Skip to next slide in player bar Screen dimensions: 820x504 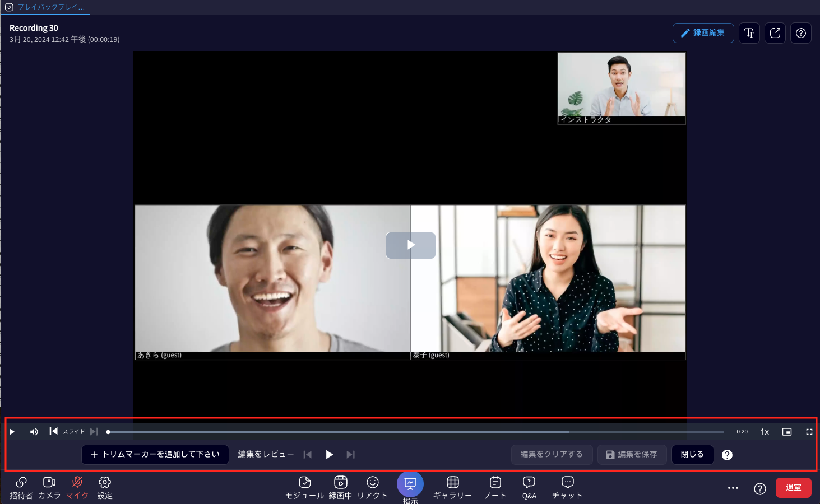coord(94,432)
